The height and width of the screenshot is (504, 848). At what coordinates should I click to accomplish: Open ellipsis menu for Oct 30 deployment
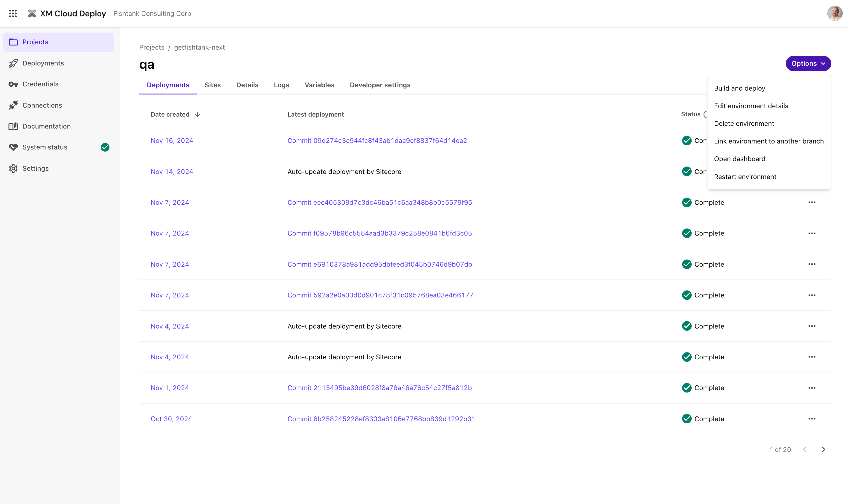coord(812,419)
